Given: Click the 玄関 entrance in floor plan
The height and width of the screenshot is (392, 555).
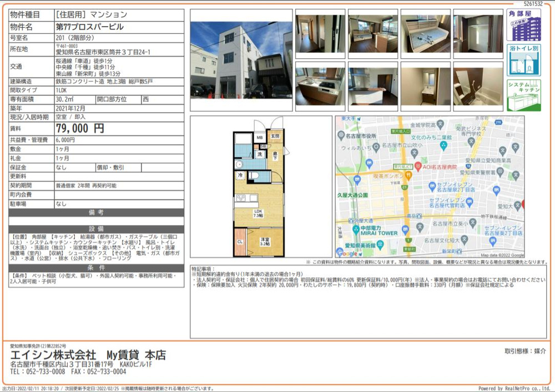Looking at the screenshot, I should point(275,136).
